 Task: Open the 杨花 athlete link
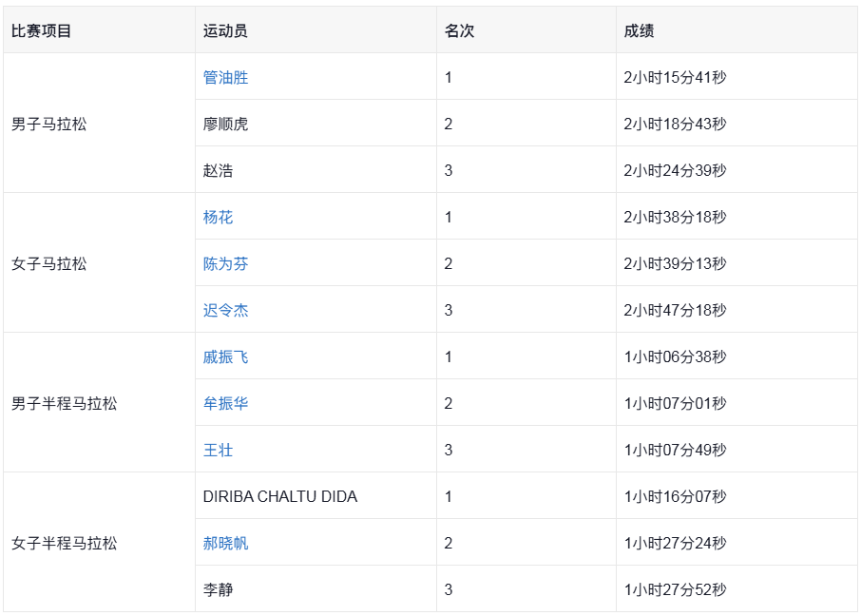[218, 217]
